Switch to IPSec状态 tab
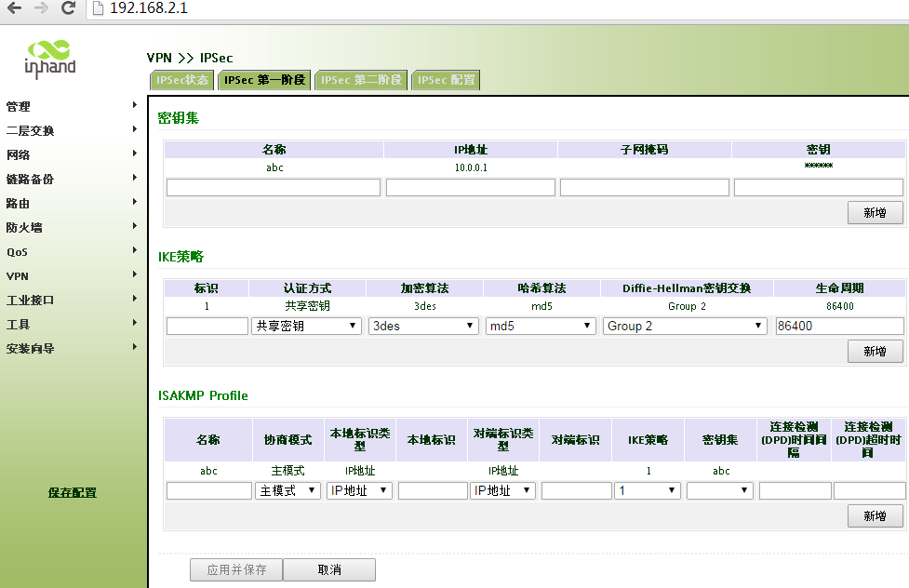Image resolution: width=909 pixels, height=588 pixels. click(182, 80)
